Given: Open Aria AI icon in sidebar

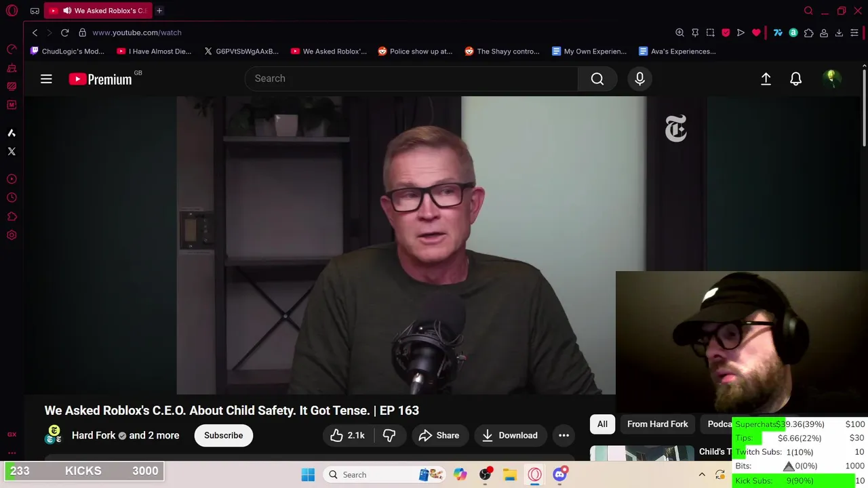Looking at the screenshot, I should (12, 133).
